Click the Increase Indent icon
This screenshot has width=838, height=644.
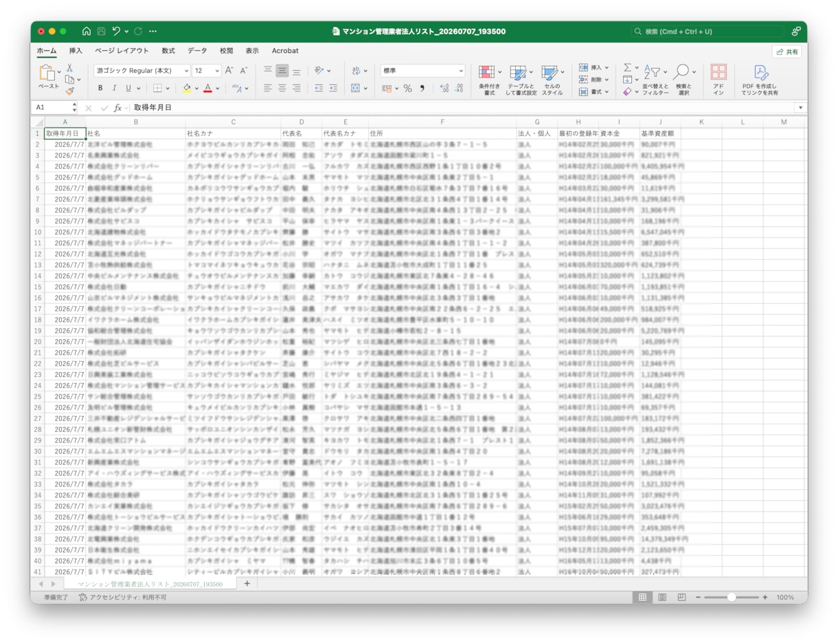click(333, 88)
